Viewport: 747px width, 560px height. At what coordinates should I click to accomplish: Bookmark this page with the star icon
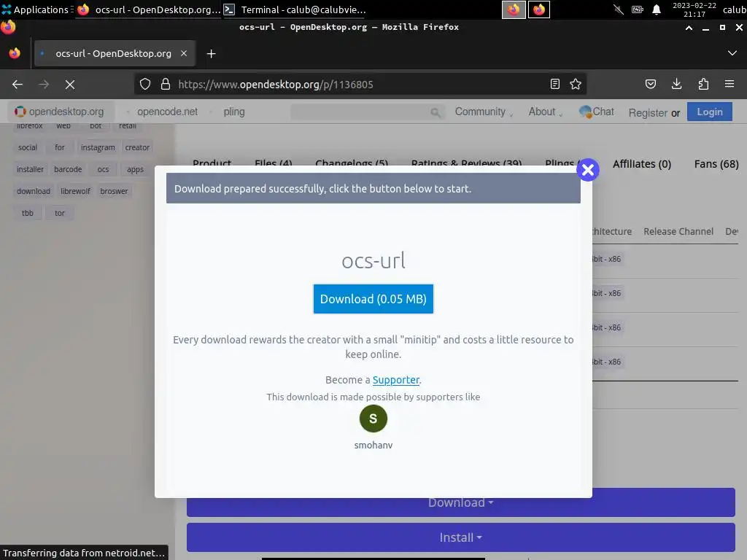[576, 85]
